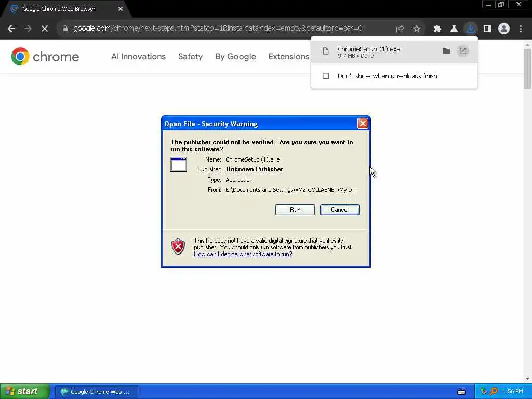
Task: Open the Windows start menu
Action: (25, 392)
